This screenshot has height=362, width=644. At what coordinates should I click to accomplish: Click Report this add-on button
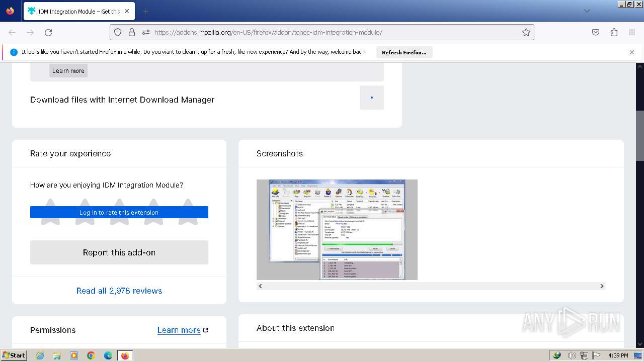click(119, 252)
